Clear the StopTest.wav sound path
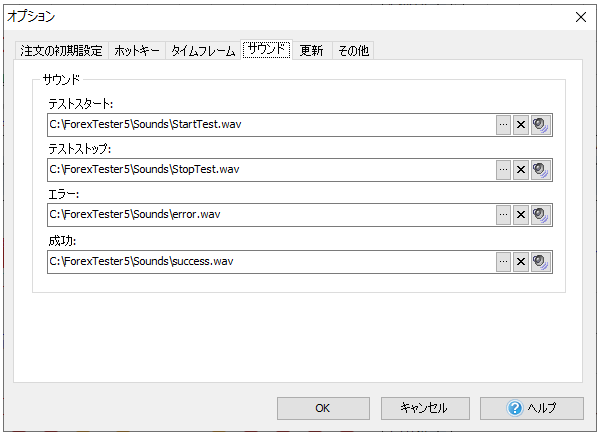Viewport: 600px width, 435px height. coord(520,170)
